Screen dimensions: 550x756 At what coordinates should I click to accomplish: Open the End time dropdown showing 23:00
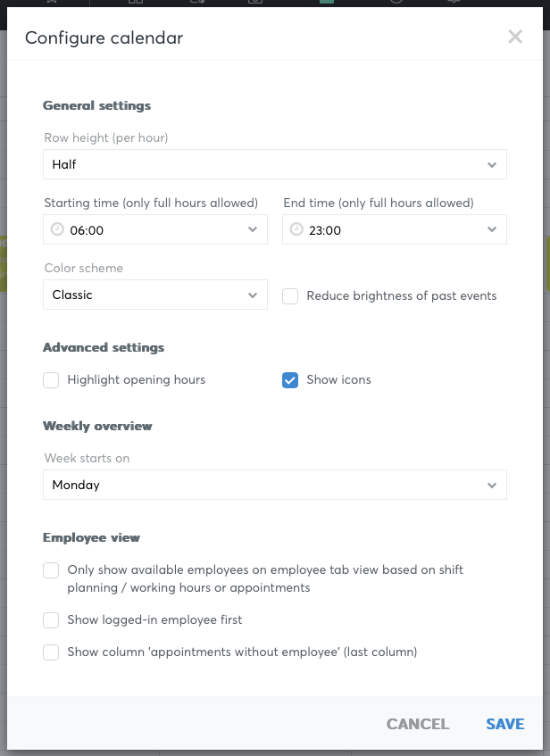coord(395,229)
